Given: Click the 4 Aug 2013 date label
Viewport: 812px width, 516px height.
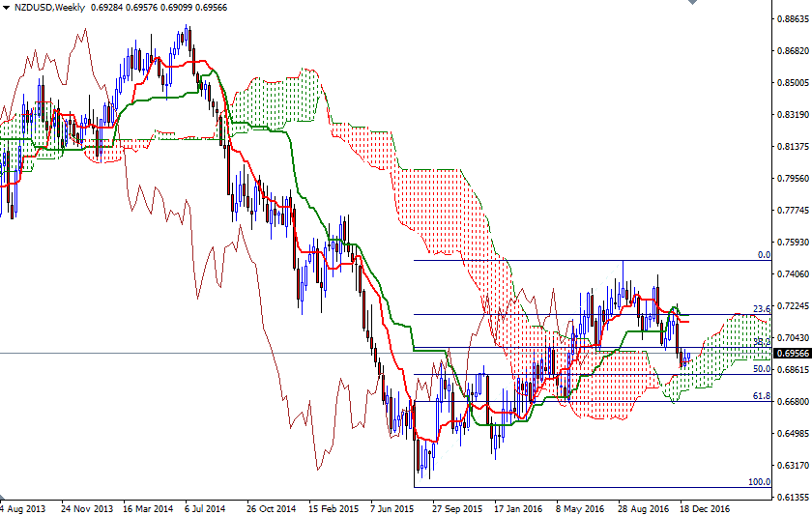Looking at the screenshot, I should tap(23, 509).
